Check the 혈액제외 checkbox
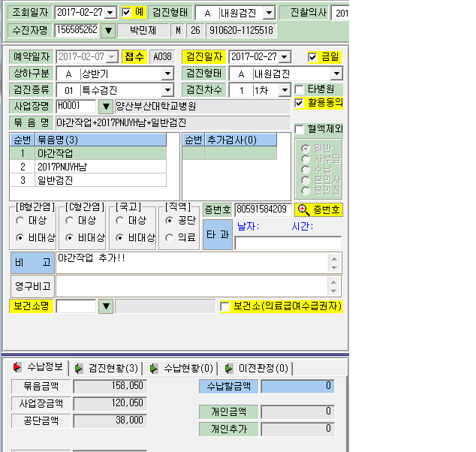The height and width of the screenshot is (452, 476). pos(299,129)
